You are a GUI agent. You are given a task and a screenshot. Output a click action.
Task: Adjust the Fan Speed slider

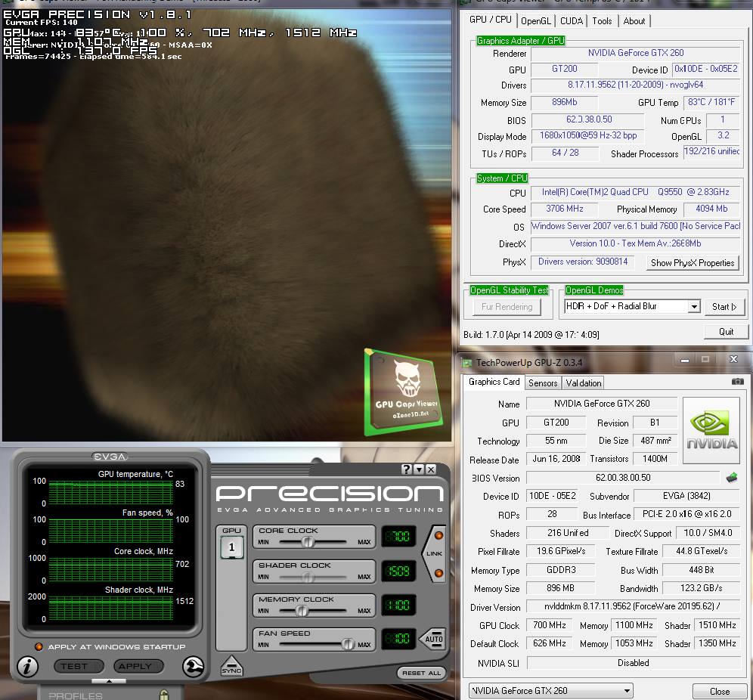[x=349, y=644]
